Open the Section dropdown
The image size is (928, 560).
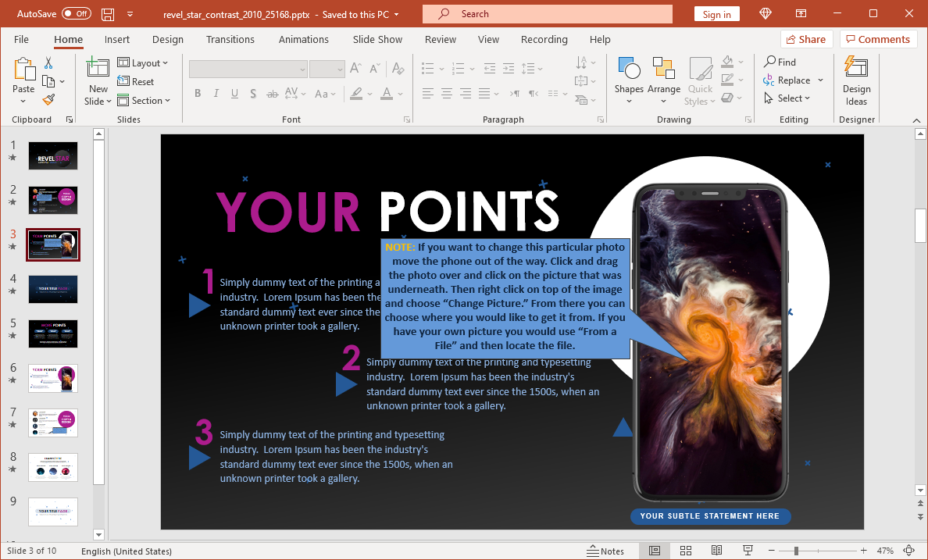144,101
